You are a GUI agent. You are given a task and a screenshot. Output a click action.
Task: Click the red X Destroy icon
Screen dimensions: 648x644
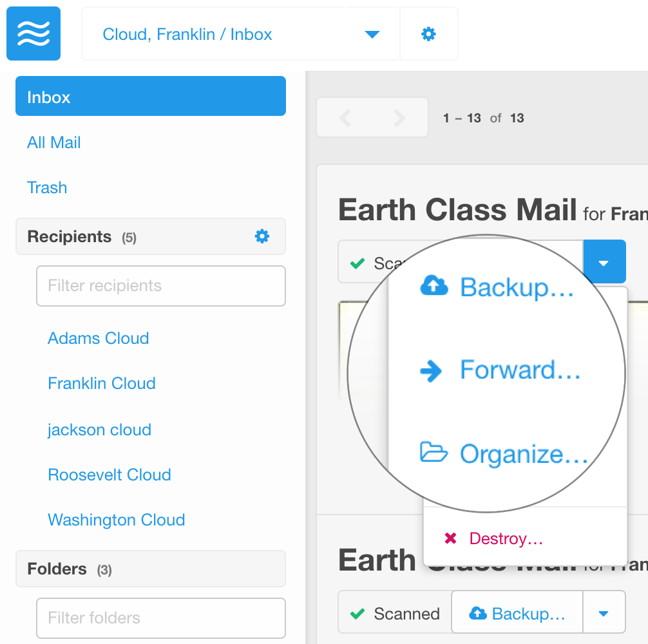[450, 538]
